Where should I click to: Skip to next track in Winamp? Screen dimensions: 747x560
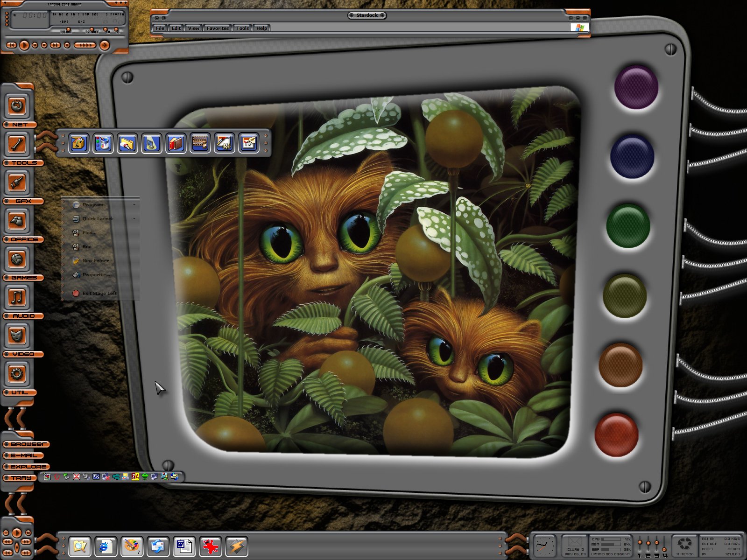coord(55,45)
